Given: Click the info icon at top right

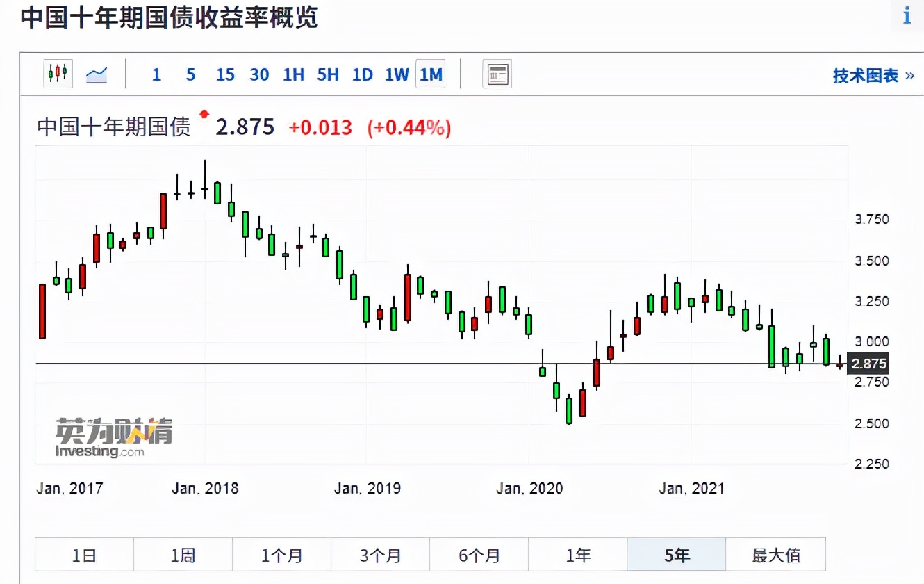Looking at the screenshot, I should pyautogui.click(x=906, y=15).
